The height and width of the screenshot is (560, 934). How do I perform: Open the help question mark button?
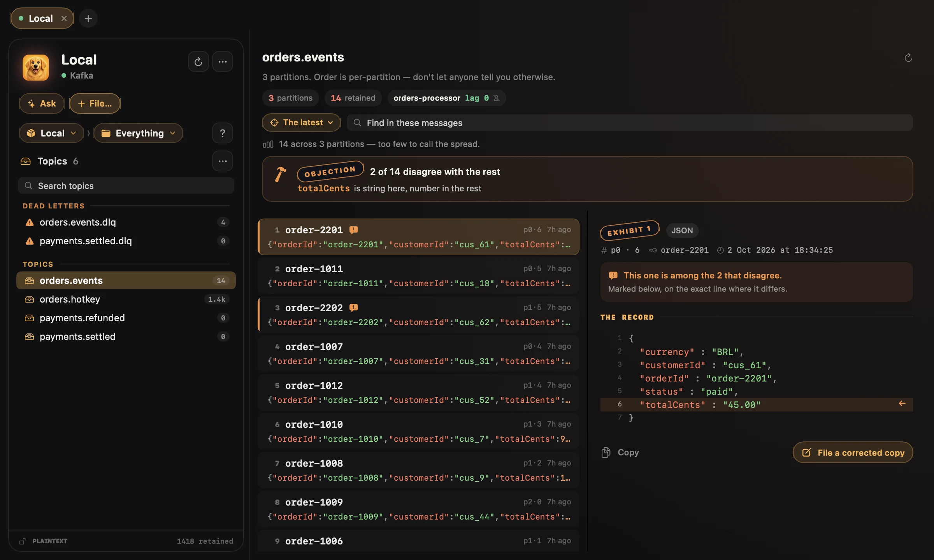223,133
